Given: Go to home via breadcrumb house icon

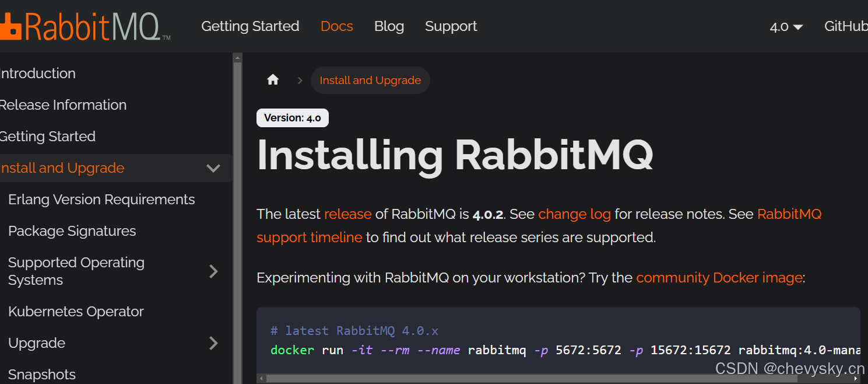Looking at the screenshot, I should 273,80.
